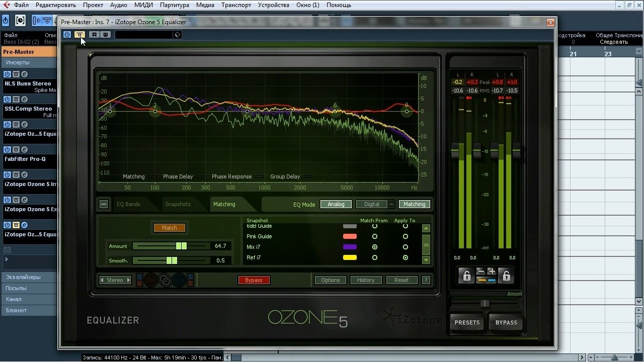Open the History button
Viewport: 644px width, 362px height.
[366, 280]
